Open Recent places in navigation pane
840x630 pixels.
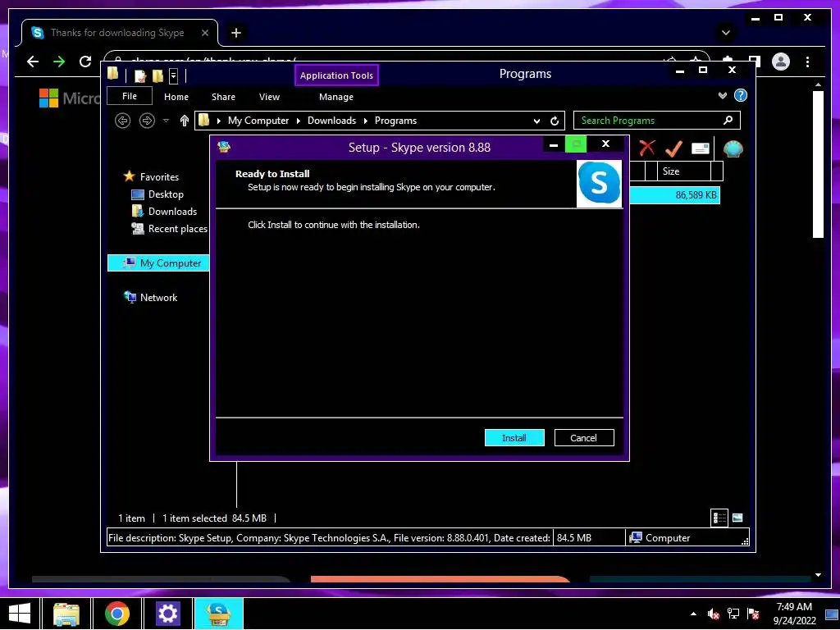click(169, 228)
